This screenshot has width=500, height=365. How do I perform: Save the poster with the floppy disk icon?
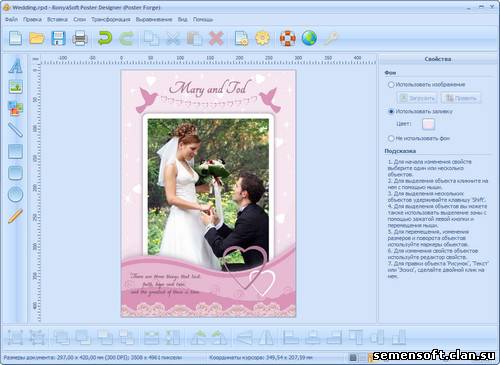(x=58, y=38)
